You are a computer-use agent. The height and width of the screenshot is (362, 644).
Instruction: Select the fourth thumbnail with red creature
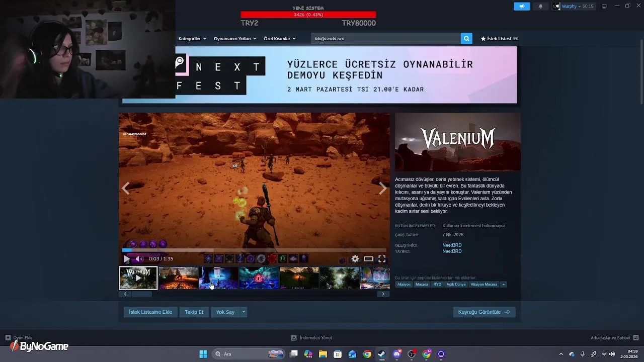point(259,278)
